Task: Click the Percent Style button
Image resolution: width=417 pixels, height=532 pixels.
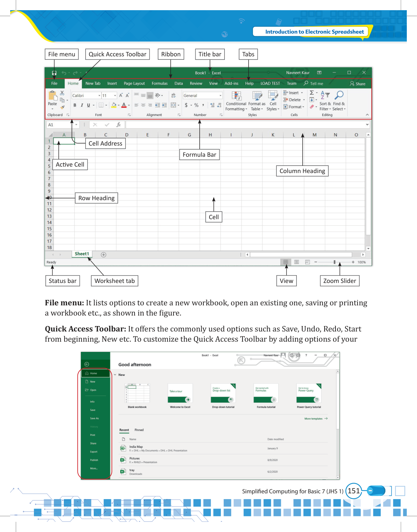Action: point(196,105)
